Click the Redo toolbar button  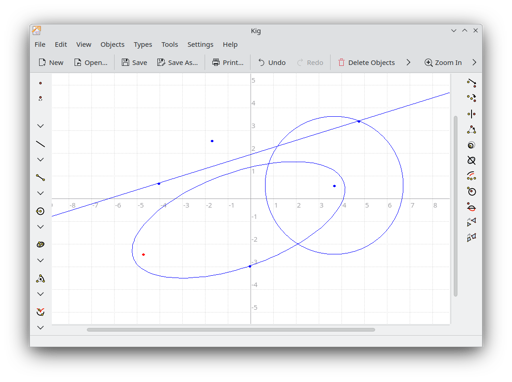point(310,62)
